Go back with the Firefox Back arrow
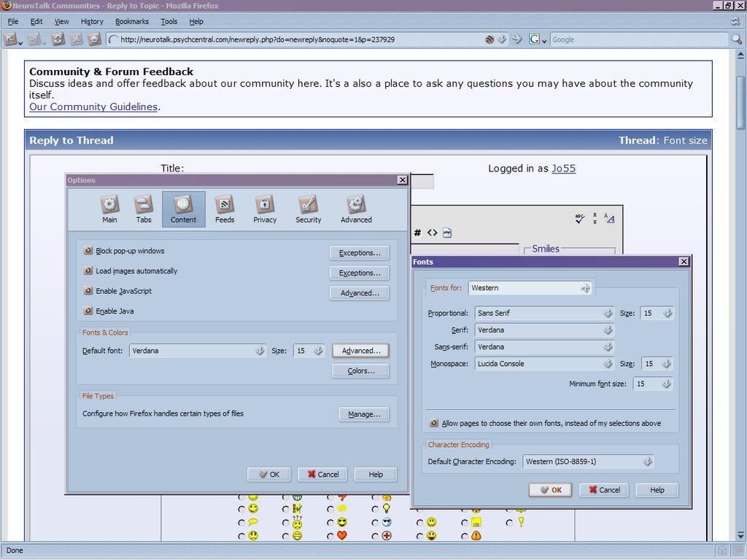Image resolution: width=747 pixels, height=560 pixels. pos(10,39)
